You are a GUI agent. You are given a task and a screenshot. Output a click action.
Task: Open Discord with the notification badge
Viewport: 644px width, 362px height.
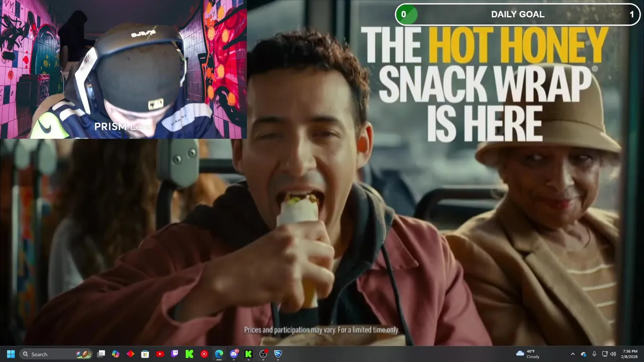coord(234,354)
